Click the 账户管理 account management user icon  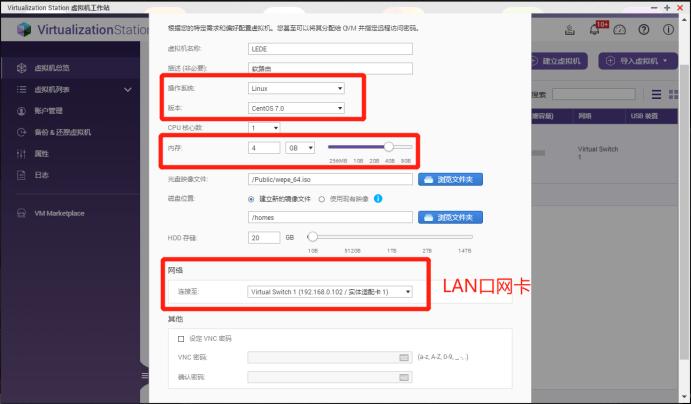pos(21,111)
